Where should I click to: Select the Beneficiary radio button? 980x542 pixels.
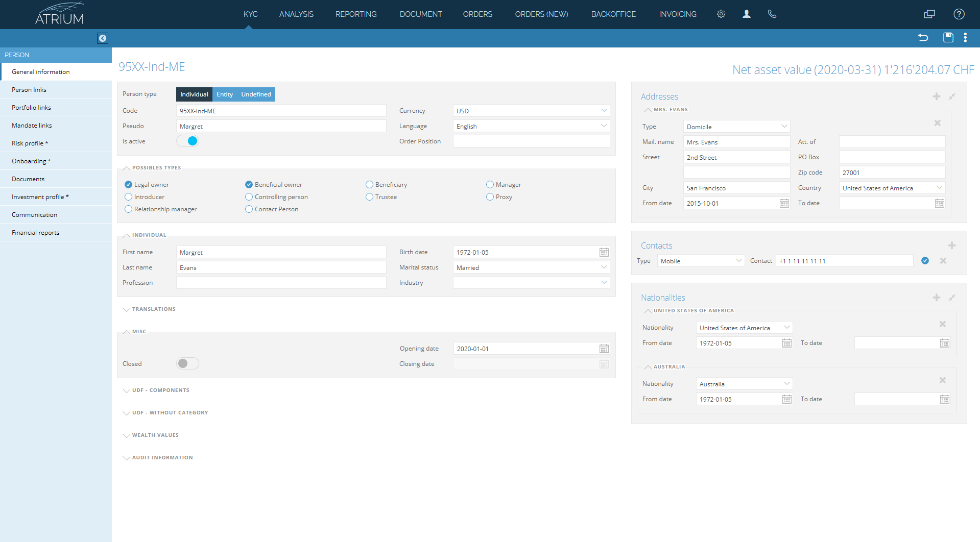(x=369, y=184)
